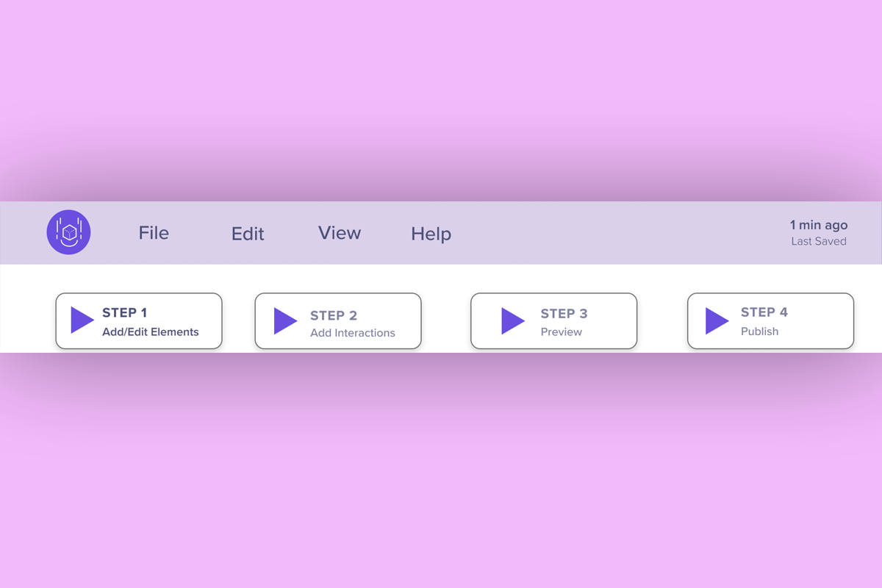Click the play triangle in Step 1
This screenshot has width=882, height=588.
(81, 320)
